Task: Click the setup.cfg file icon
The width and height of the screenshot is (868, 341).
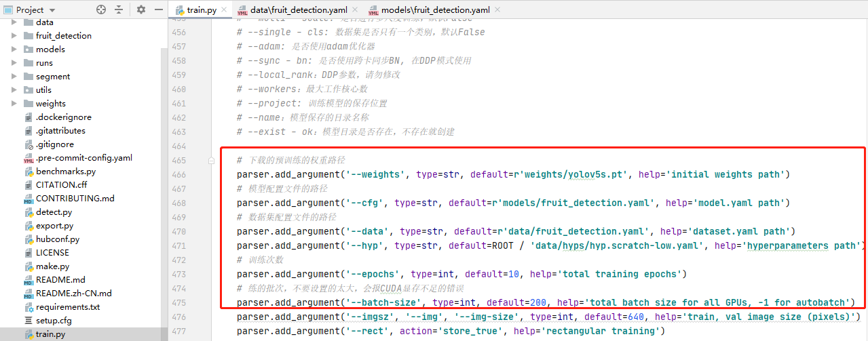Action: (28, 320)
